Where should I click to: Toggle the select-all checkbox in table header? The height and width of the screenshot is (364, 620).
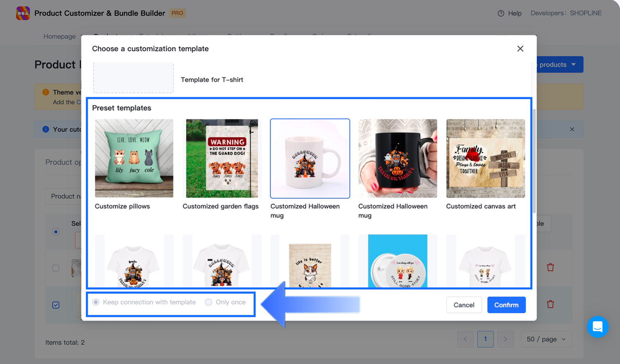(56, 232)
